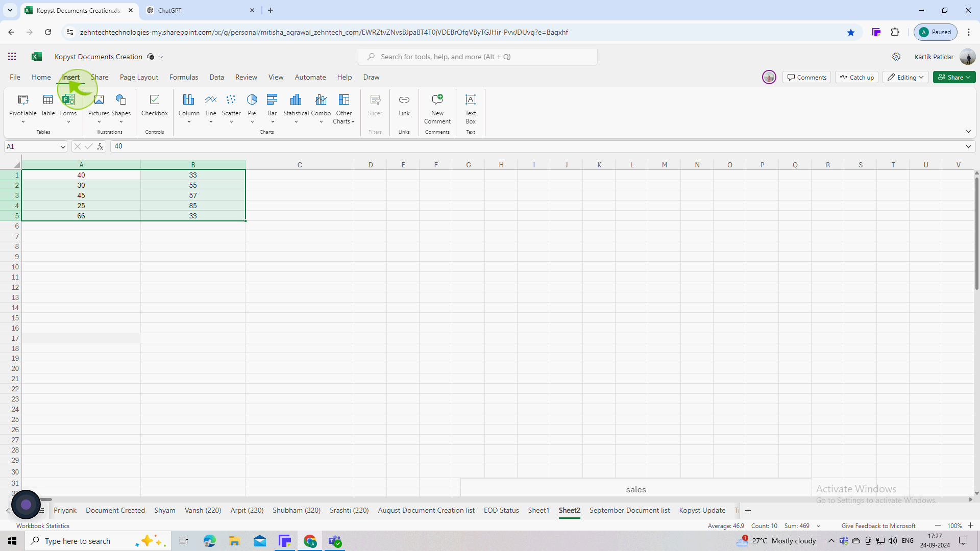The image size is (980, 551).
Task: Open Workbook Statistics
Action: [43, 526]
